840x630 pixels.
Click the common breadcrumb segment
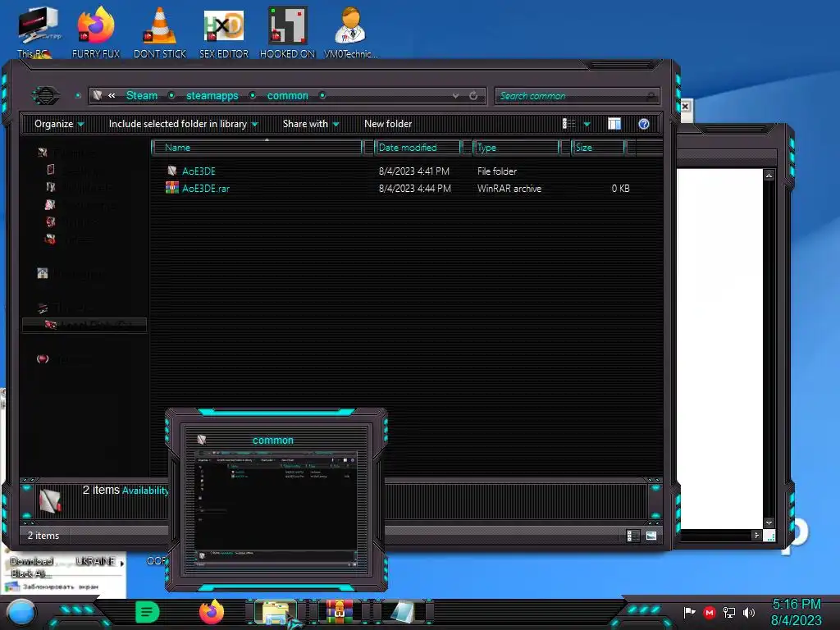point(288,95)
